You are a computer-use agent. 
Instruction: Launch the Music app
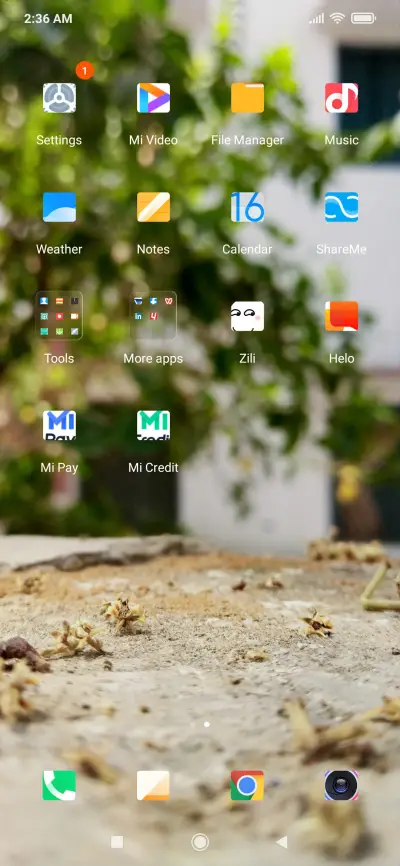click(341, 98)
